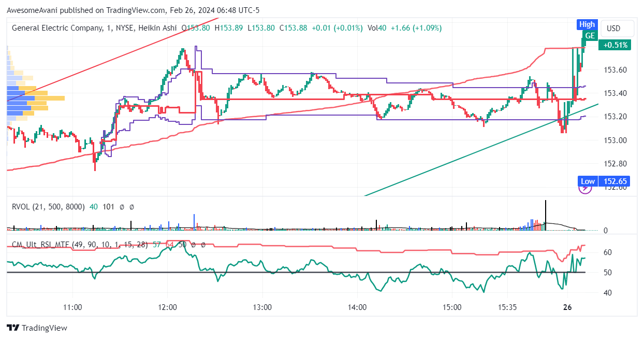Click the blue Low price label
Viewport: 644px width, 339px height.
click(588, 181)
